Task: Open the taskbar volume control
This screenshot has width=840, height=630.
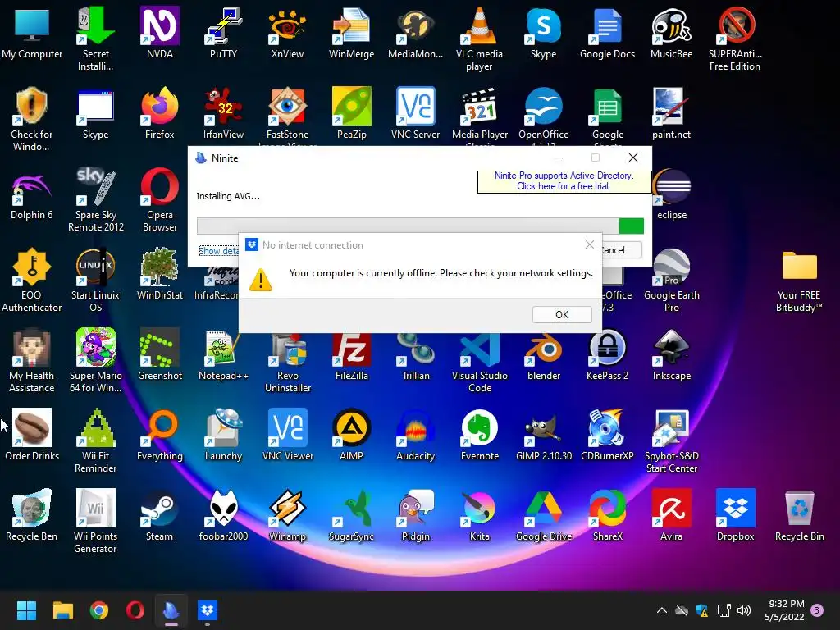Action: pos(743,610)
